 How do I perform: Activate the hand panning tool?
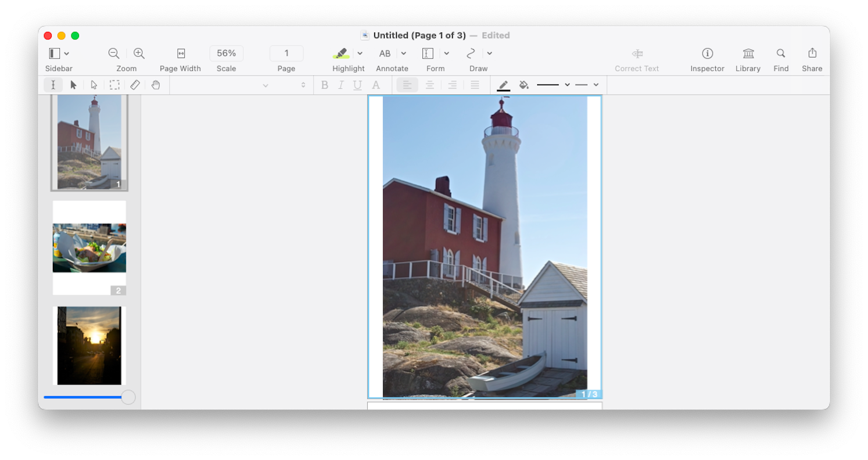point(156,84)
